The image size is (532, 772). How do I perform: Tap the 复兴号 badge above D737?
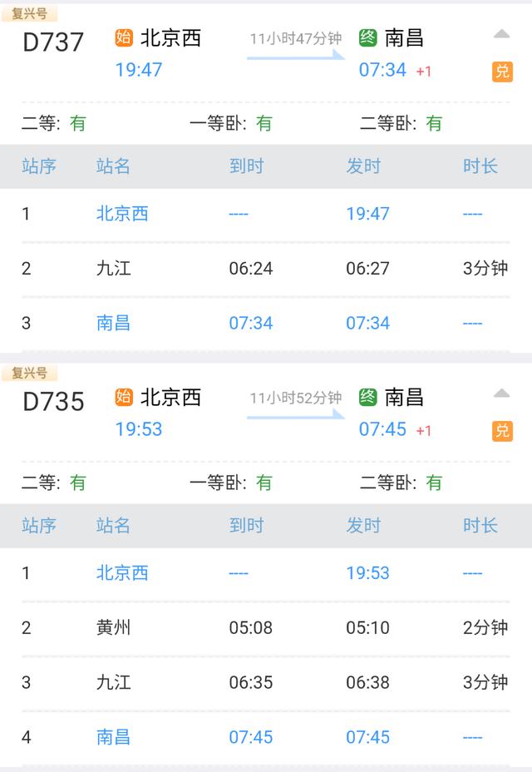(29, 13)
